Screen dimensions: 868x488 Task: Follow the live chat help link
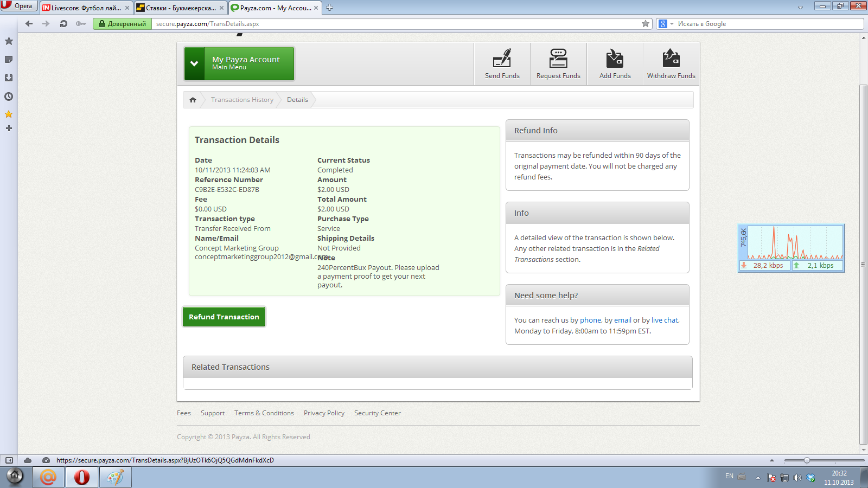point(665,320)
